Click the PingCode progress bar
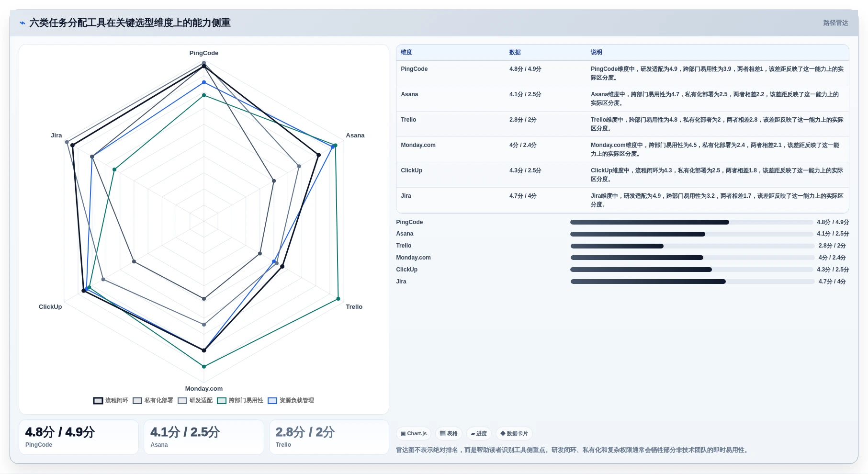This screenshot has width=868, height=474. tap(692, 222)
